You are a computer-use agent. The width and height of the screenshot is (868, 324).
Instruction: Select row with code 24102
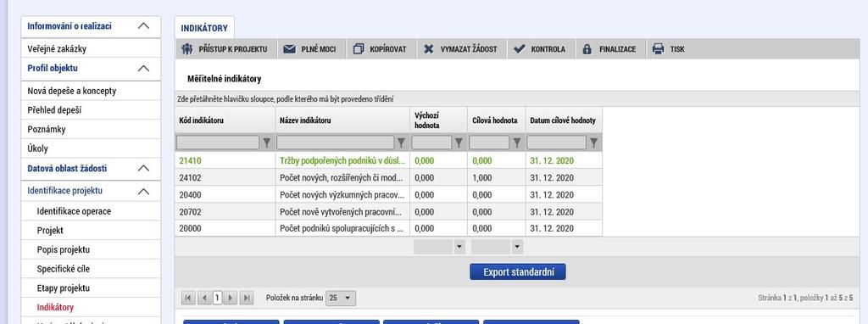click(x=388, y=178)
